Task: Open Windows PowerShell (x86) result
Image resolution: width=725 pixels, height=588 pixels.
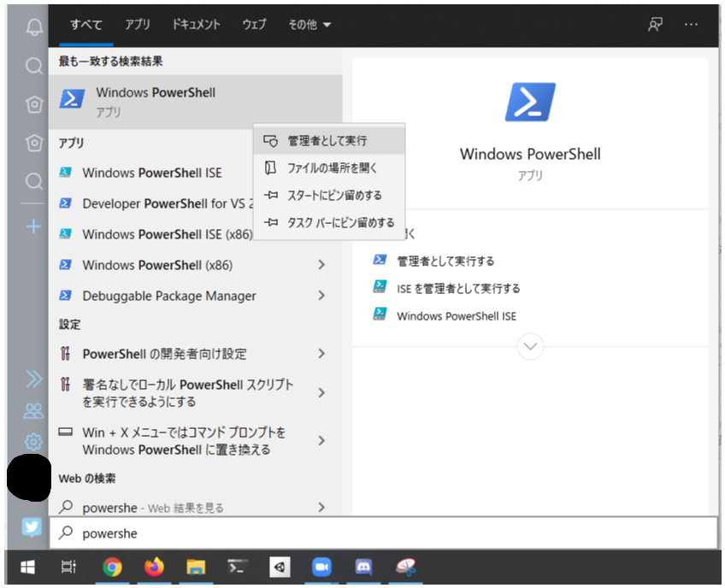Action: coord(157,265)
